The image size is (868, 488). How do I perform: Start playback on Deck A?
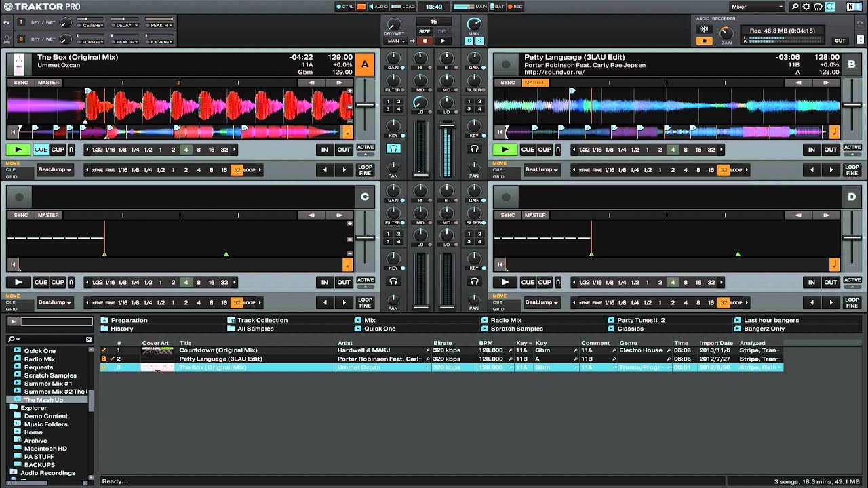(18, 150)
